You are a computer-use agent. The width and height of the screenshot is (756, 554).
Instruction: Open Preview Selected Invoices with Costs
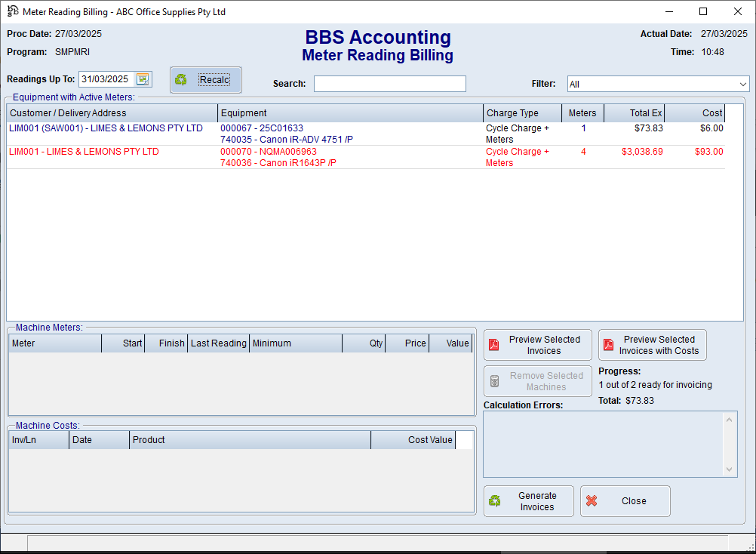(652, 345)
